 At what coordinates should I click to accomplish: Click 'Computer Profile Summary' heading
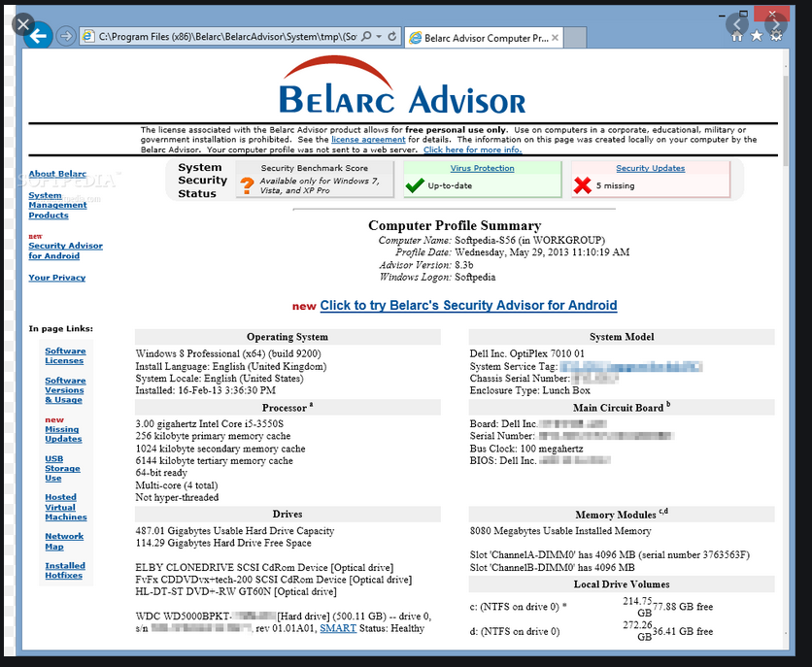click(x=455, y=225)
